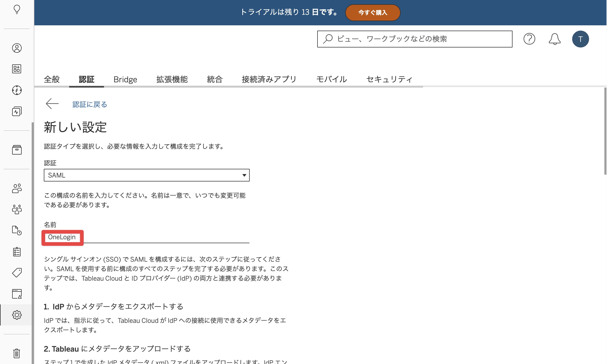Switch to the セキュリティ tab
The width and height of the screenshot is (607, 364).
tap(389, 79)
